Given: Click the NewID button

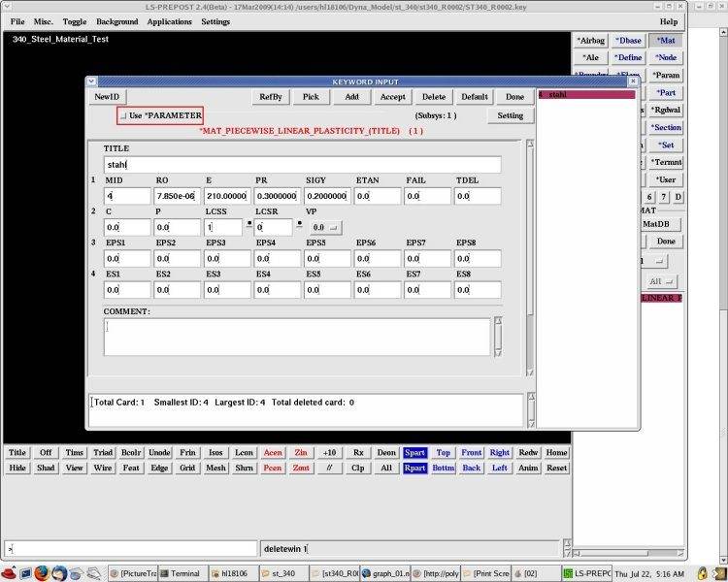Looking at the screenshot, I should (107, 97).
